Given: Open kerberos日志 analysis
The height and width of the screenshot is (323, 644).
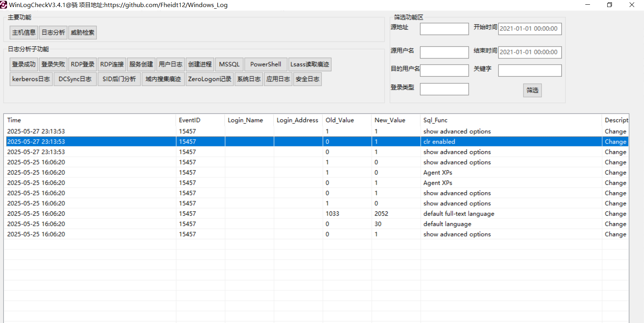Looking at the screenshot, I should pos(31,79).
